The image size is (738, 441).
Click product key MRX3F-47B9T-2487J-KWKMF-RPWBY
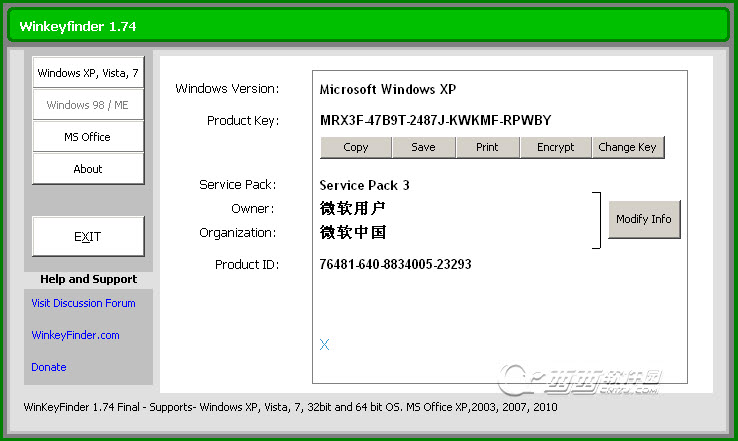click(x=435, y=120)
